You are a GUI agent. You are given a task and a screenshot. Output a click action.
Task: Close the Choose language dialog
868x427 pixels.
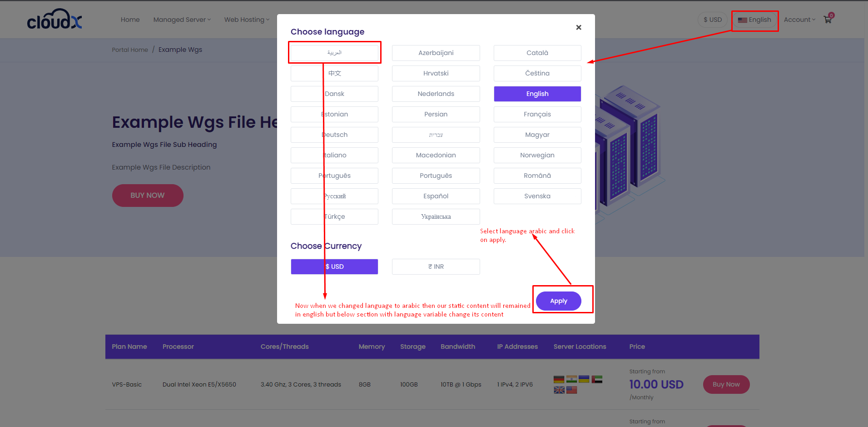578,27
